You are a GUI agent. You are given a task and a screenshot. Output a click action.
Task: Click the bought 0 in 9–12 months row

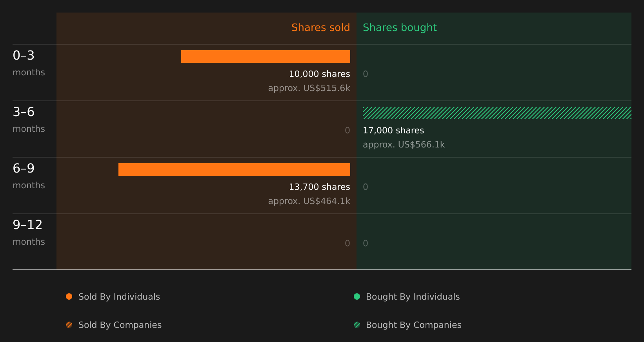366,244
